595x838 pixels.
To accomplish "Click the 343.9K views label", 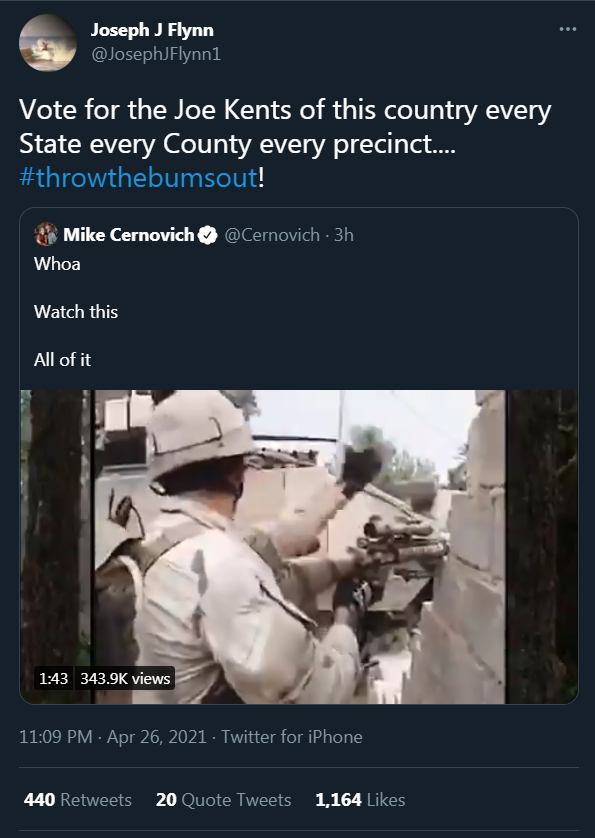I will (125, 678).
